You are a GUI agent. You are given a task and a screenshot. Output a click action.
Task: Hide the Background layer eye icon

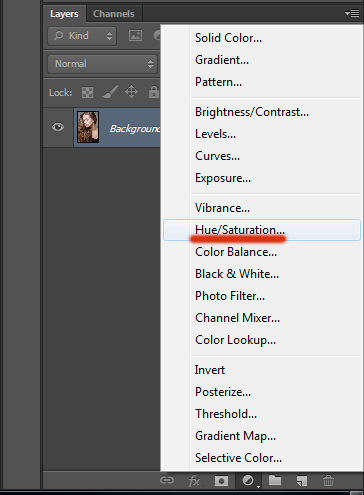pyautogui.click(x=58, y=127)
